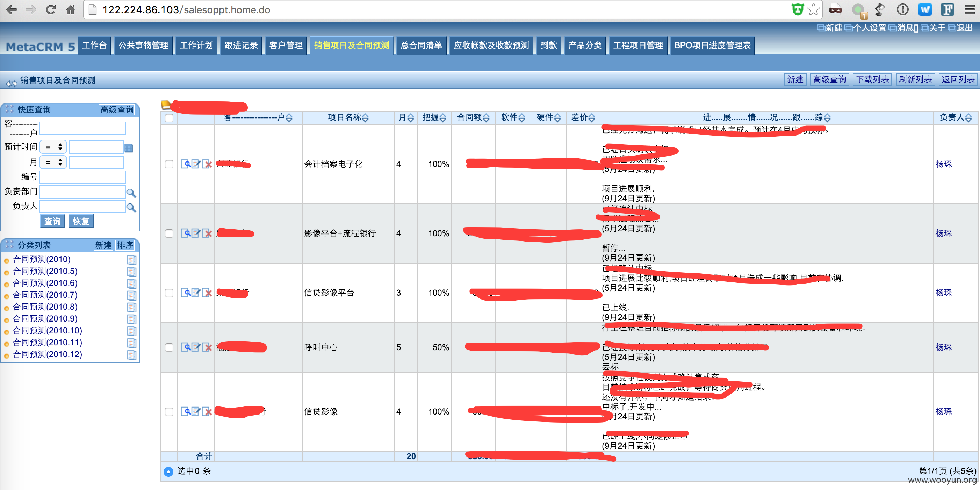The image size is (980, 490).
Task: Click the 恢复 reset button
Action: [x=81, y=222]
